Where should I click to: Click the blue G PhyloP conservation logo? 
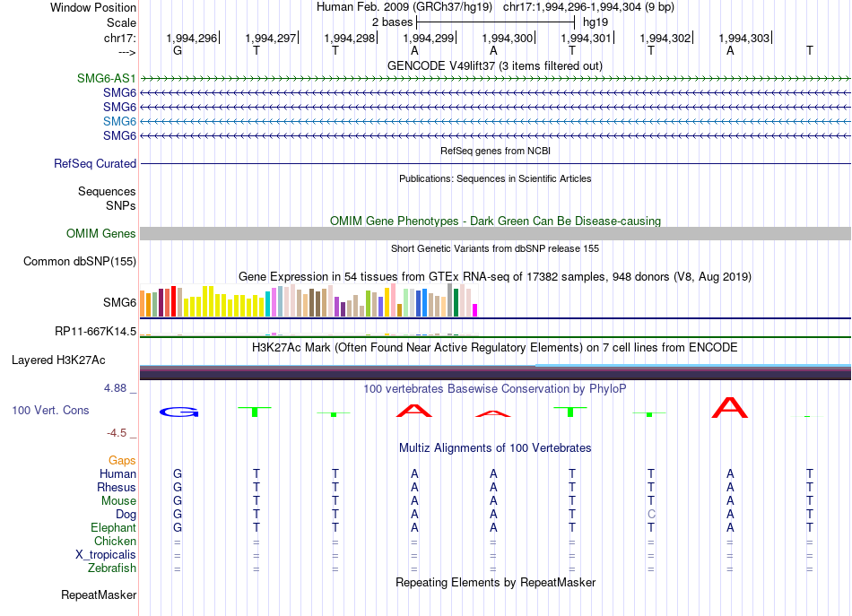[x=178, y=412]
